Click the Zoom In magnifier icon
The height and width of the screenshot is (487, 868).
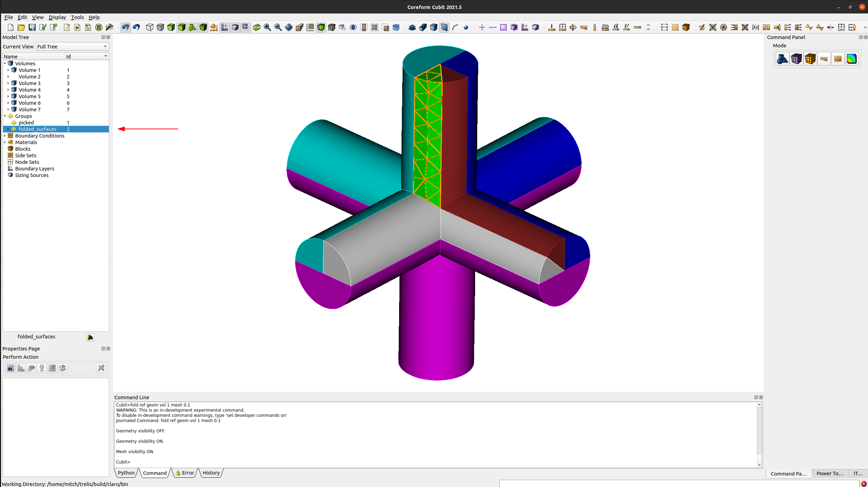point(267,27)
